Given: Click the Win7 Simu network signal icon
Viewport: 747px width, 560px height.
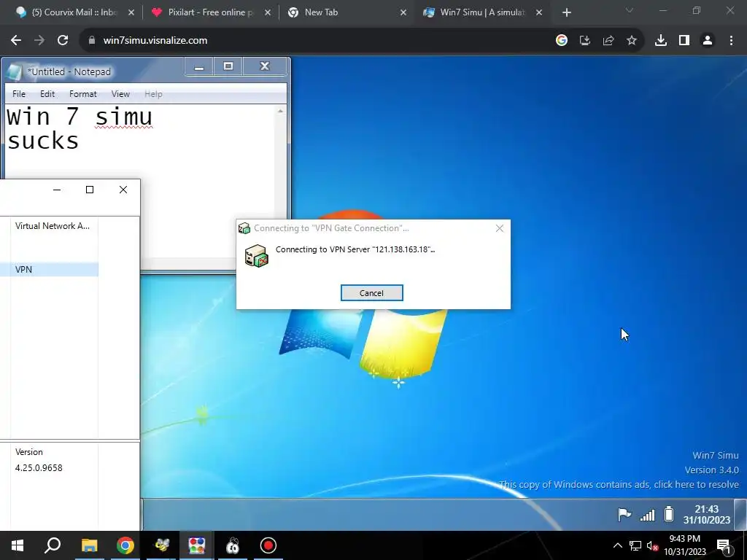Looking at the screenshot, I should [647, 515].
